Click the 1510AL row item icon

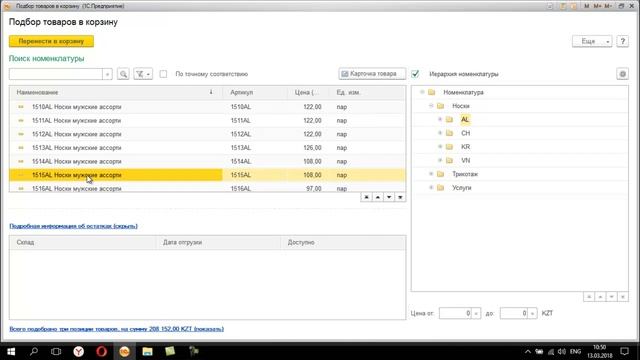tap(21, 107)
